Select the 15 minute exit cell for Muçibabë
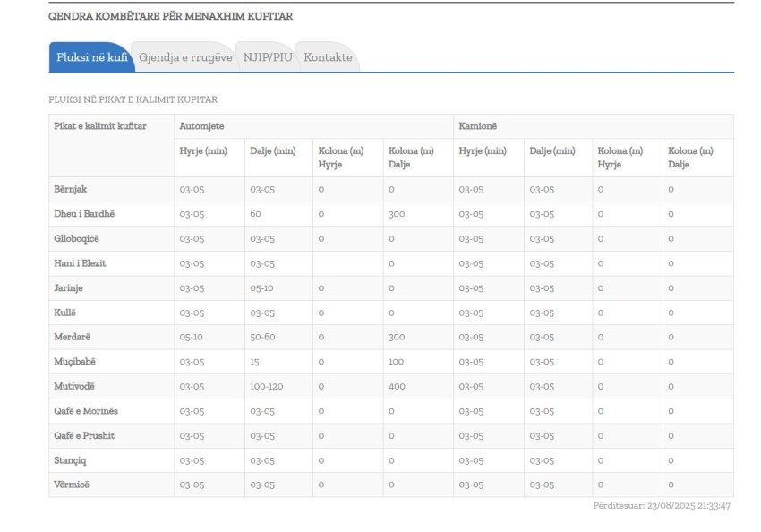 tap(255, 362)
